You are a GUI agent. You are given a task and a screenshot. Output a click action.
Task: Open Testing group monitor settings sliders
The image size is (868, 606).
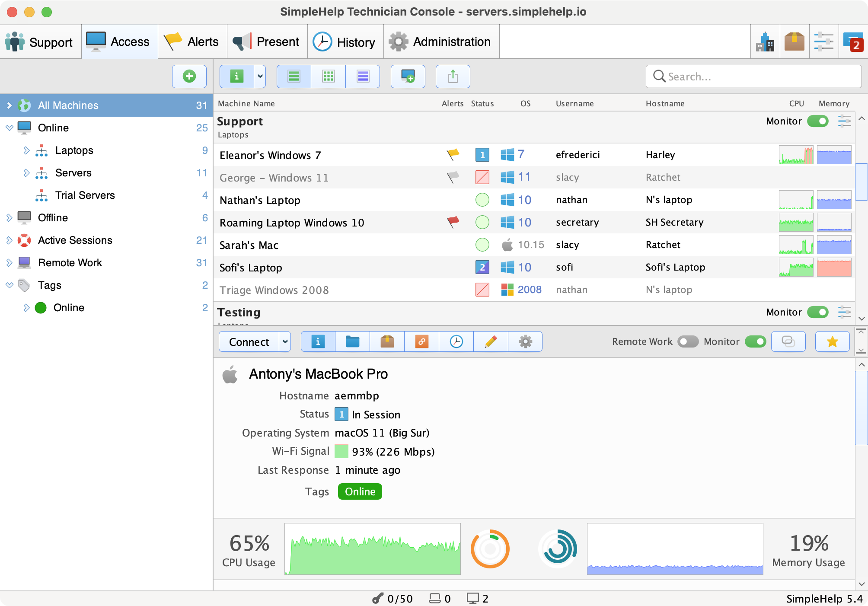click(x=844, y=312)
